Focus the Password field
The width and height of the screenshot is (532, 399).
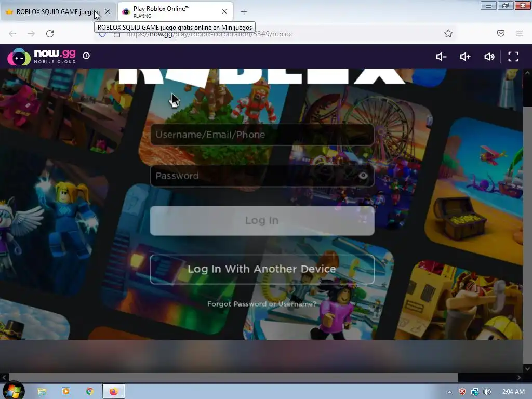262,176
